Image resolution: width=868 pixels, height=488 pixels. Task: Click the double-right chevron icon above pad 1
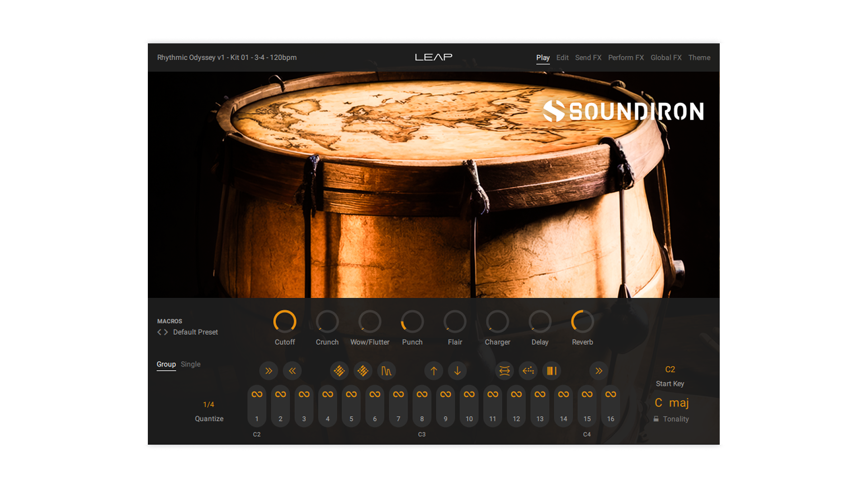tap(269, 371)
